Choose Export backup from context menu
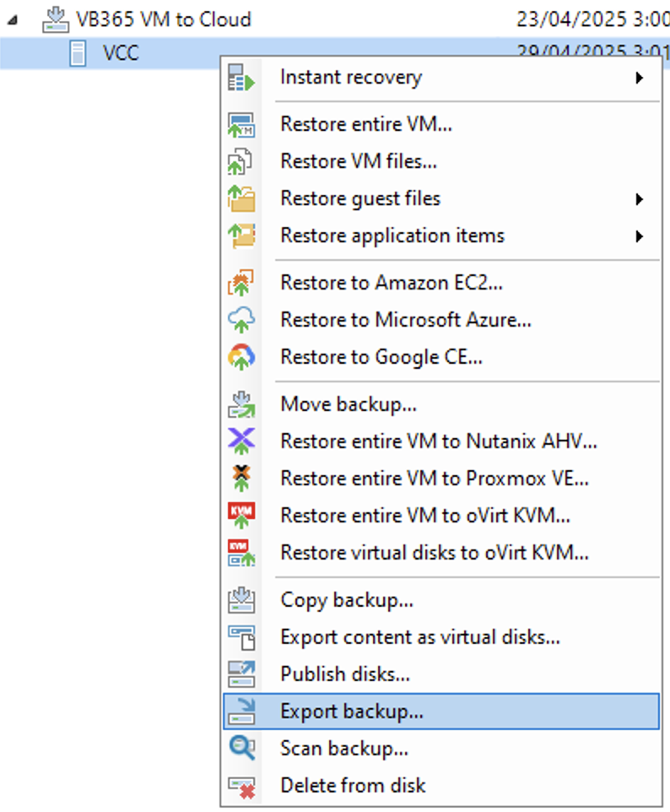 pyautogui.click(x=352, y=712)
